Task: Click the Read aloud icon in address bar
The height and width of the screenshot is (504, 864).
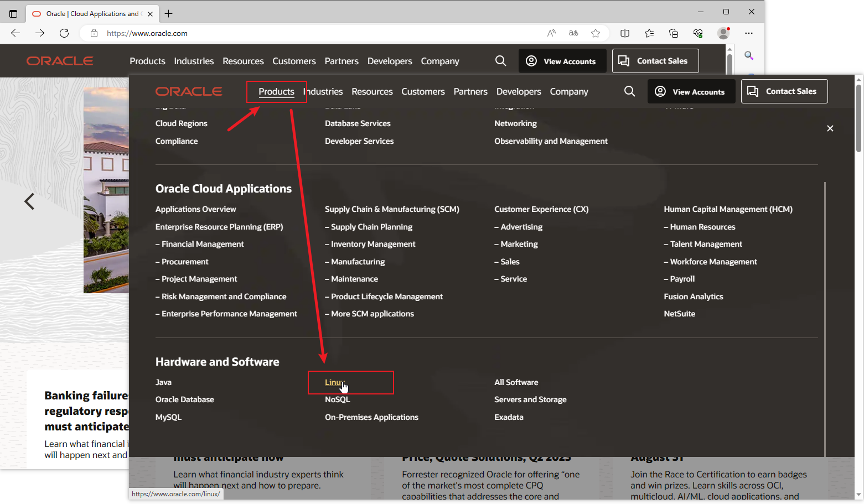Action: (x=551, y=33)
